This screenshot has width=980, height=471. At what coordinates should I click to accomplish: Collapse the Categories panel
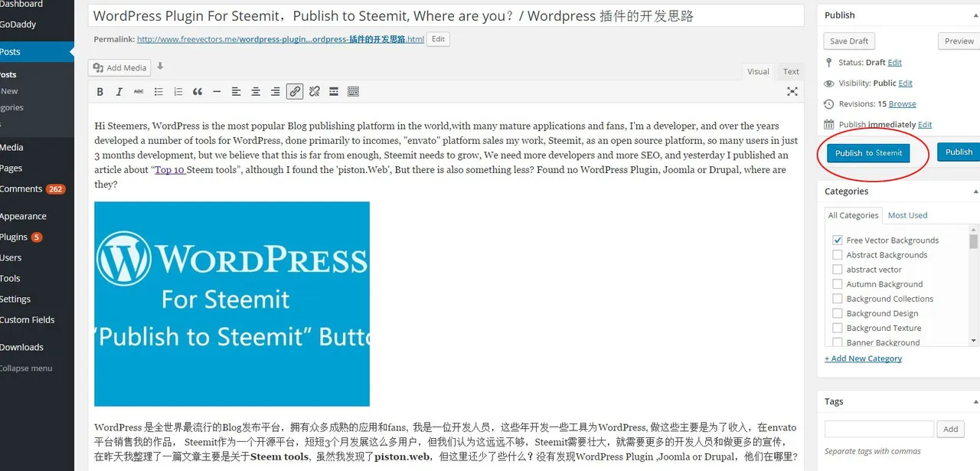coord(975,191)
